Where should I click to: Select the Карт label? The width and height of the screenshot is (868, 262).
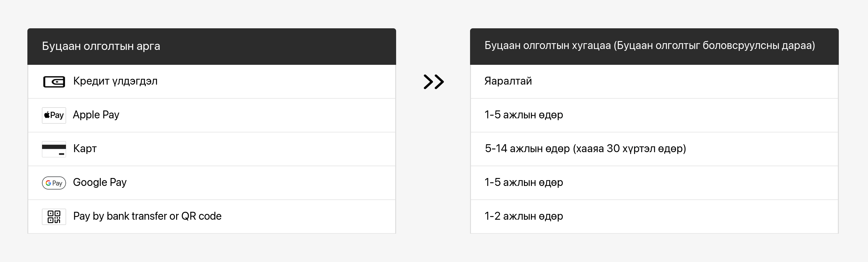coord(85,149)
